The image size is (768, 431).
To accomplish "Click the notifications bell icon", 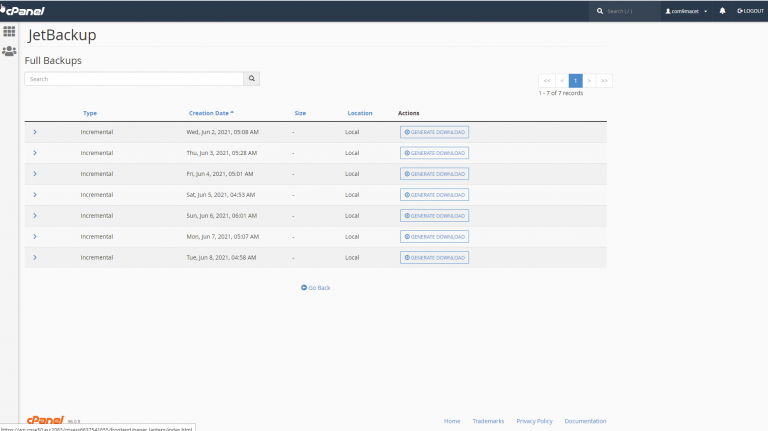I will tap(722, 11).
